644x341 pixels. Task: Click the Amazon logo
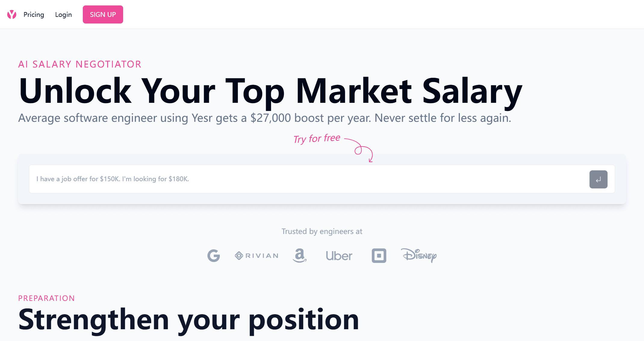click(299, 256)
